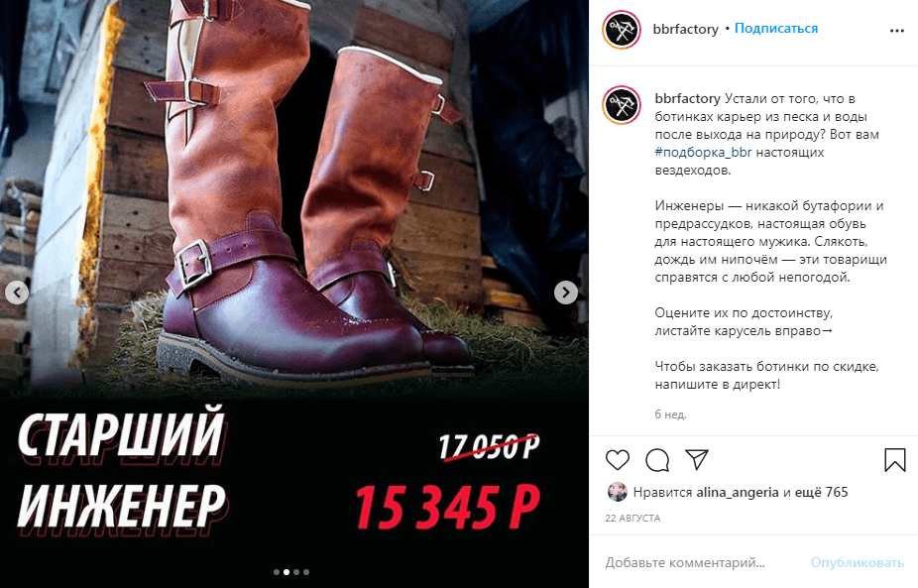Open three-dot more options menu
Viewport: 918px width, 588px height.
[897, 31]
